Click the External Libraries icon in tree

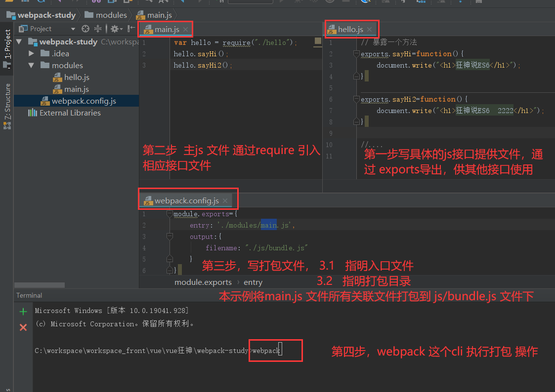click(33, 113)
